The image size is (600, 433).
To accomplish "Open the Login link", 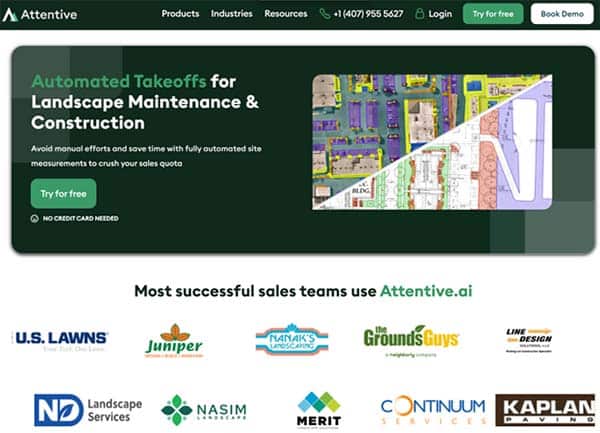I will pos(440,14).
